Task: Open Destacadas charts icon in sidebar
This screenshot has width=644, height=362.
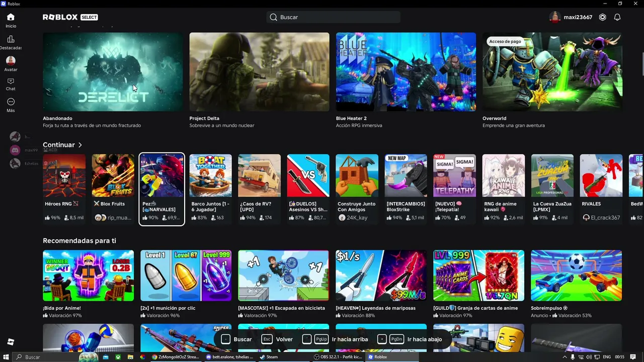Action: (11, 39)
